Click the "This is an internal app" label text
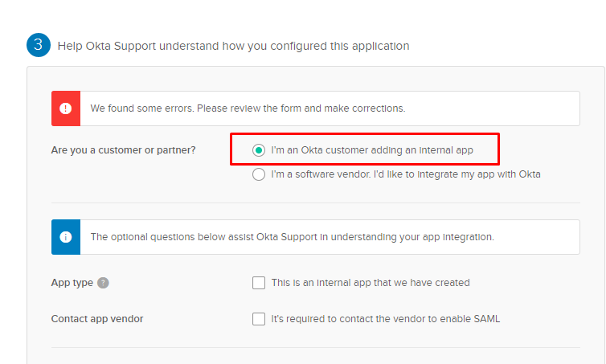 point(370,283)
